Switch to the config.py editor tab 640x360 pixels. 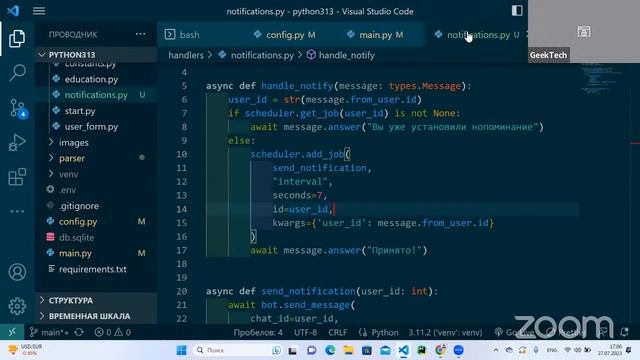285,35
